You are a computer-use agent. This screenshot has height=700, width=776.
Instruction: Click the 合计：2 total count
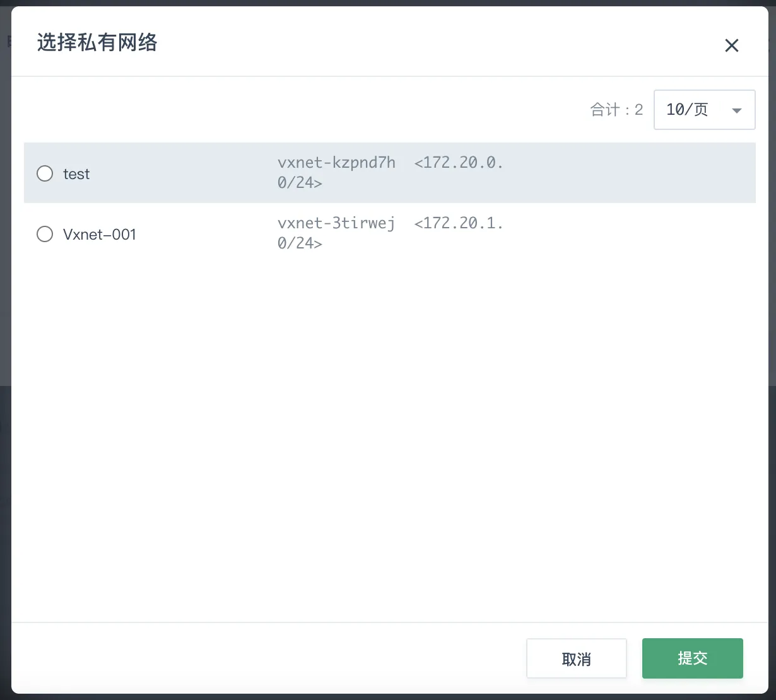(616, 110)
